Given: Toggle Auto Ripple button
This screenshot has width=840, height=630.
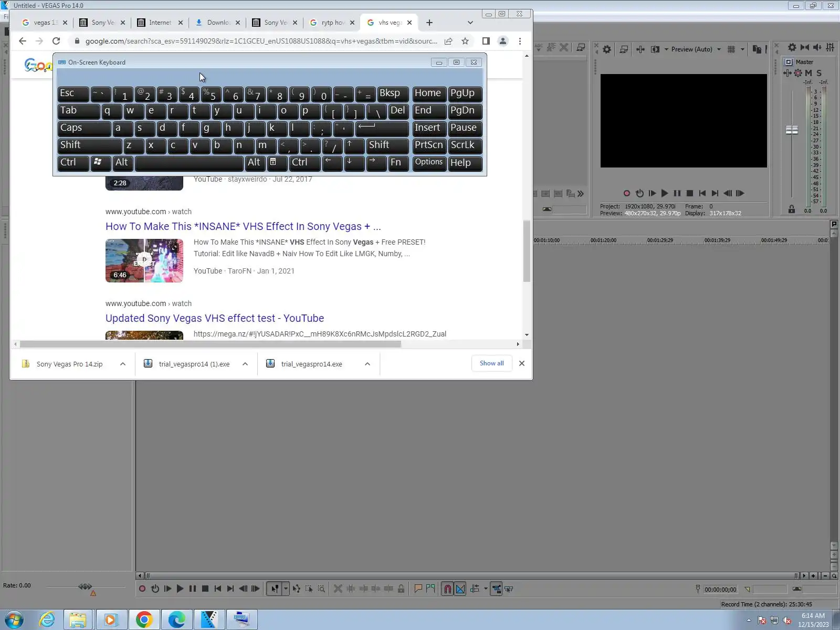Looking at the screenshot, I should [475, 589].
